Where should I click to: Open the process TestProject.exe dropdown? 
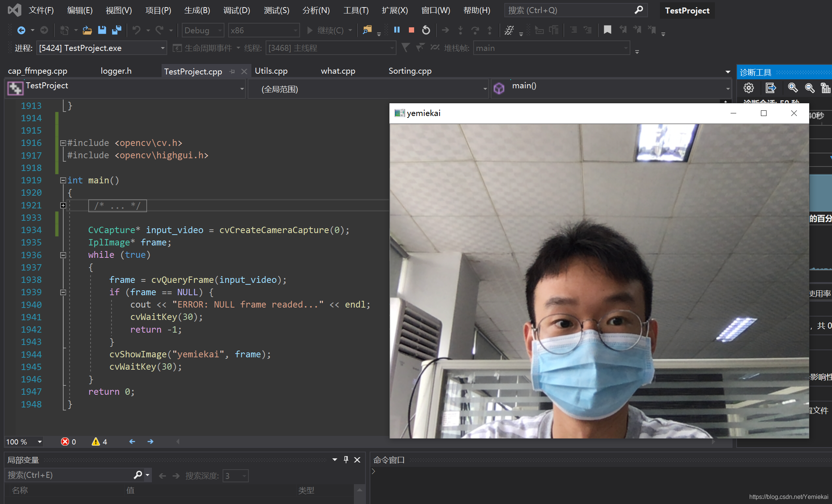[162, 48]
